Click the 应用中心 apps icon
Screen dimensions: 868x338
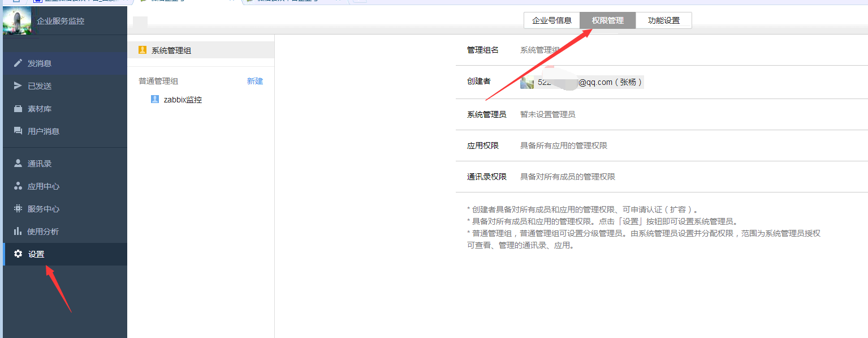(x=18, y=186)
